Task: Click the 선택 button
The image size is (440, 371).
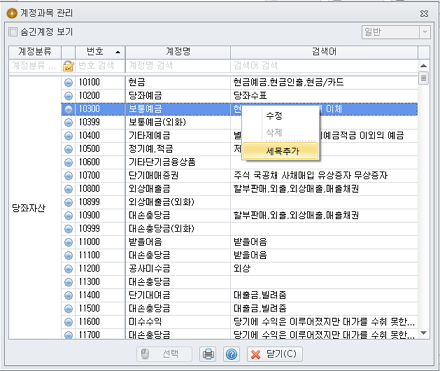Action: [x=164, y=354]
